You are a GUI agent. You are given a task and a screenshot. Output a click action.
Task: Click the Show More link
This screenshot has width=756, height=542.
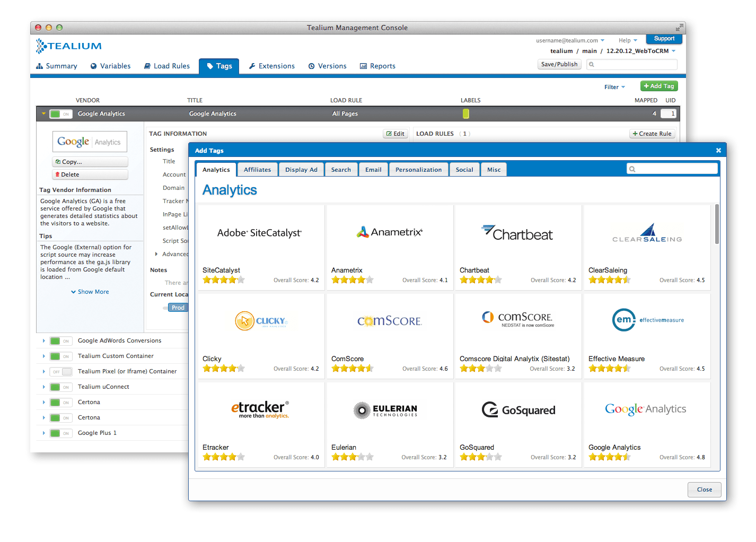point(90,292)
